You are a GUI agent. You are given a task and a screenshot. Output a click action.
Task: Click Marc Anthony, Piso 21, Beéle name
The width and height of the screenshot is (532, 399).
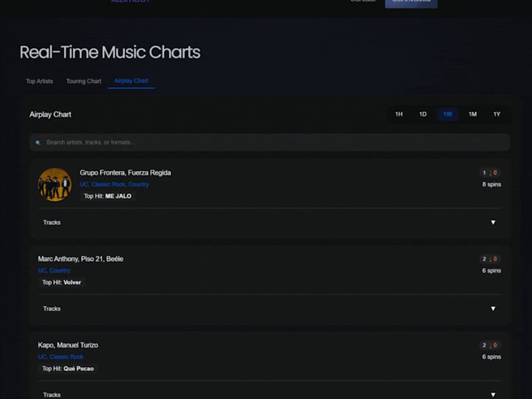[80, 259]
